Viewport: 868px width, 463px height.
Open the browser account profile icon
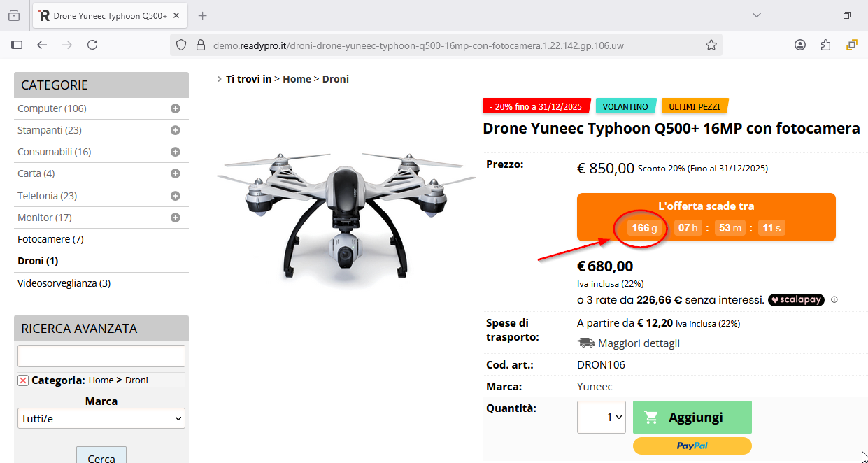(x=800, y=45)
